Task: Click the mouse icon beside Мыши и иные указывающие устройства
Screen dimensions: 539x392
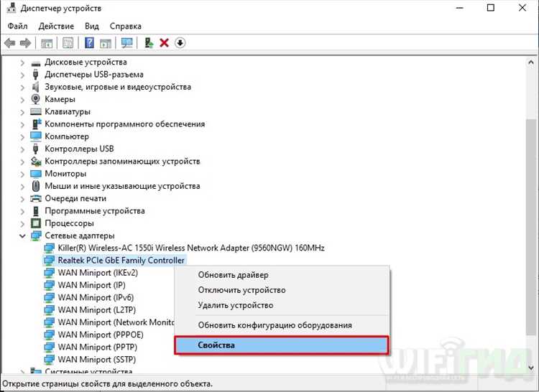Action: tap(35, 186)
